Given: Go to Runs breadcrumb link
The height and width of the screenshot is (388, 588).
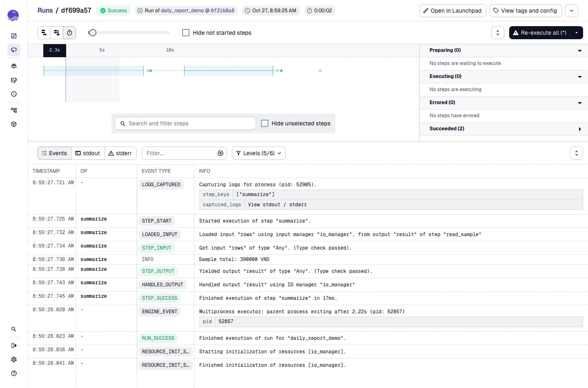Looking at the screenshot, I should click(x=45, y=10).
